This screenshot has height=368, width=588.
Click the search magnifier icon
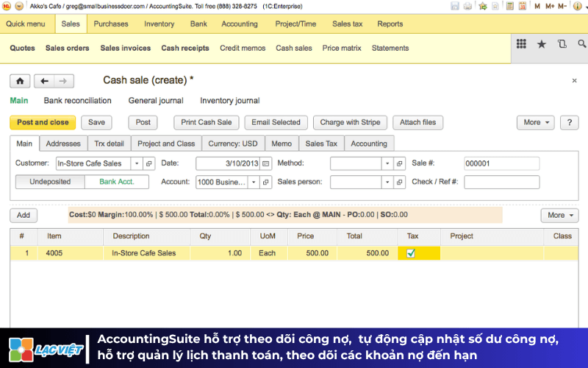581,44
